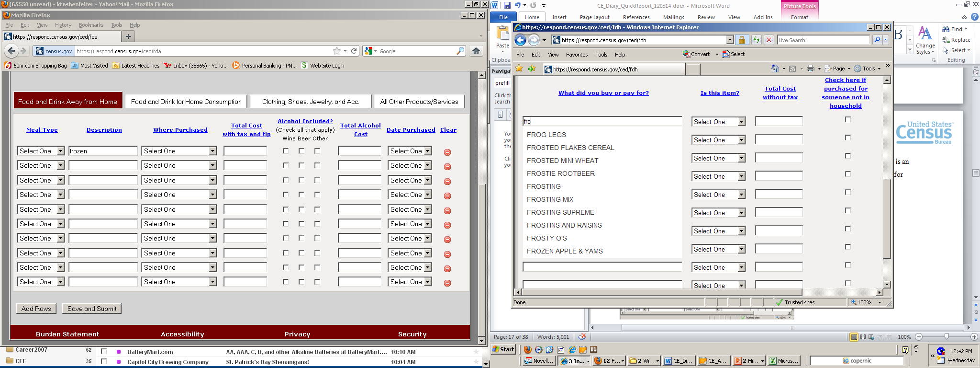Viewport: 980px width, 368px height.
Task: Check the Other alcohol box in first row
Action: click(317, 151)
